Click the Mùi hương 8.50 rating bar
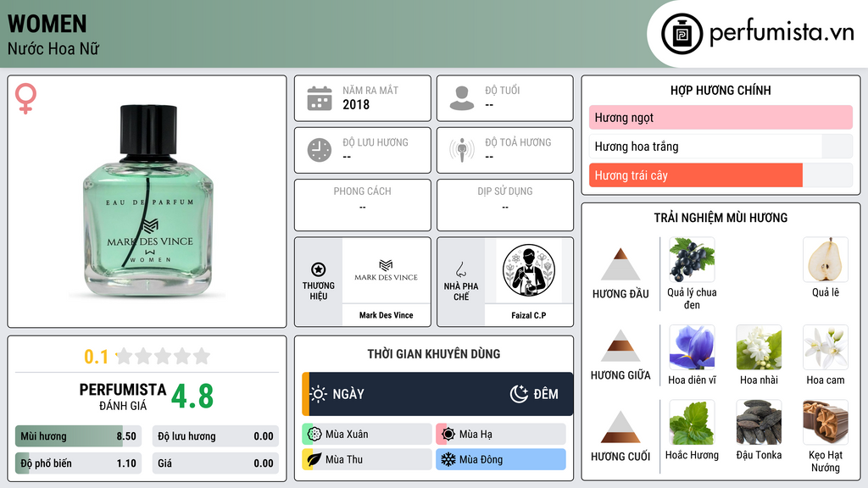This screenshot has height=488, width=868. [78, 436]
